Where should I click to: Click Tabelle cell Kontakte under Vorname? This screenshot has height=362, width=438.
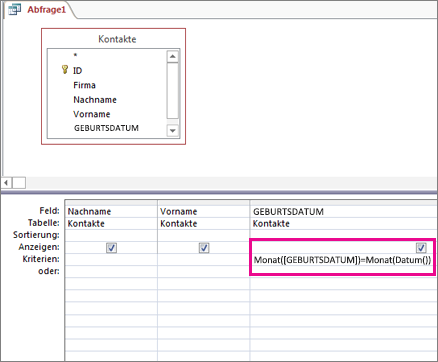(x=203, y=223)
